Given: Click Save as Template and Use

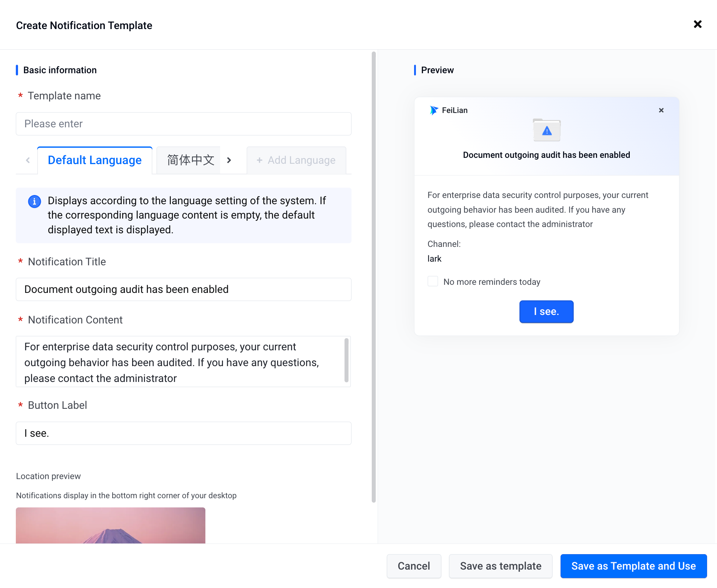Looking at the screenshot, I should pos(633,566).
